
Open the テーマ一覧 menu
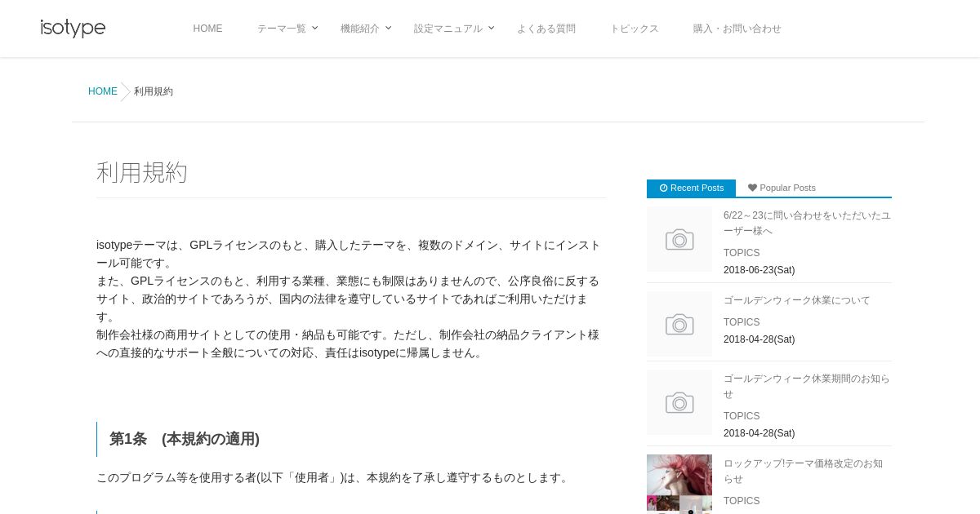point(282,29)
